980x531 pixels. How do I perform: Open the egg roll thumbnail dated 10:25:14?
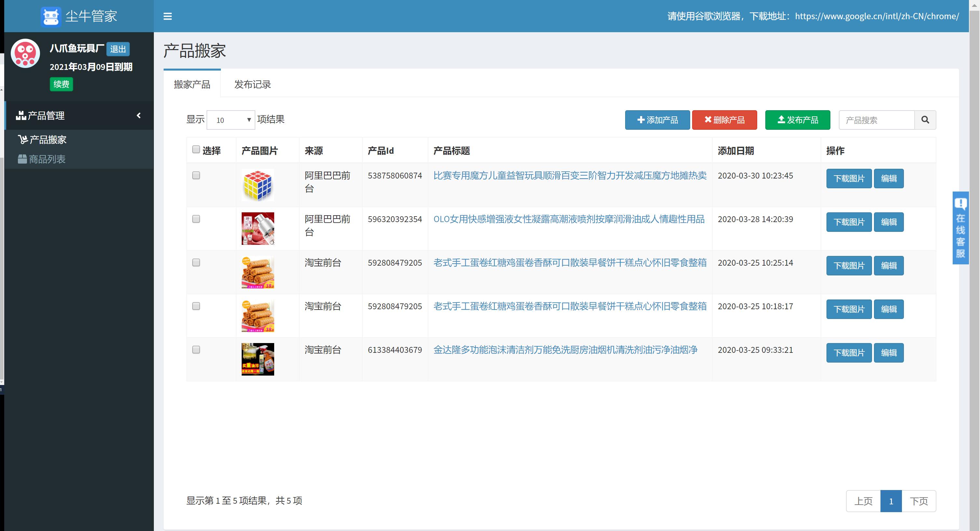[258, 272]
